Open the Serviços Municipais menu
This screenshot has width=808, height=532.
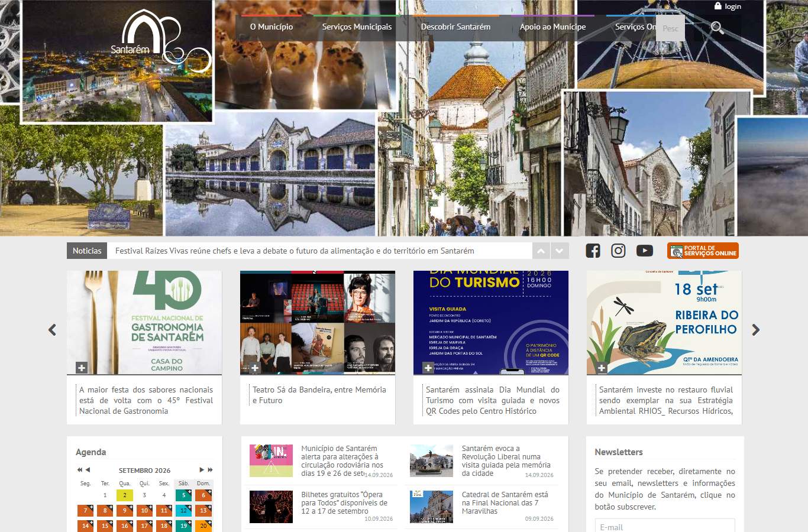pos(357,27)
